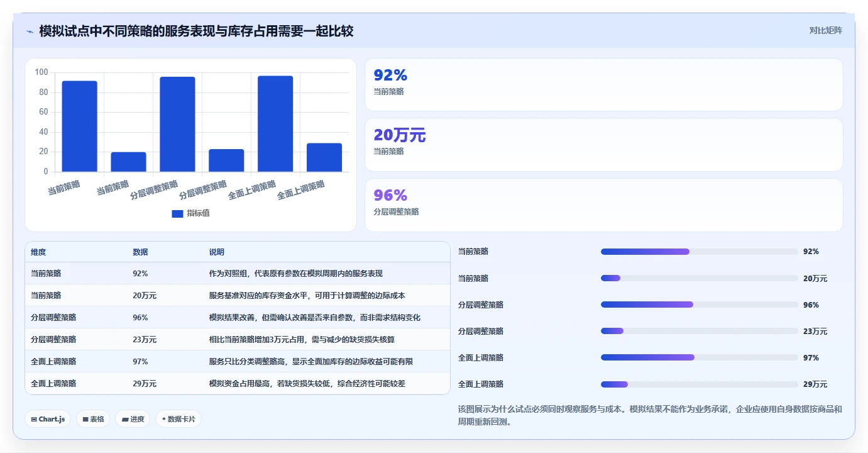Click the footnote paragraph starting 该图展示

coord(650,416)
